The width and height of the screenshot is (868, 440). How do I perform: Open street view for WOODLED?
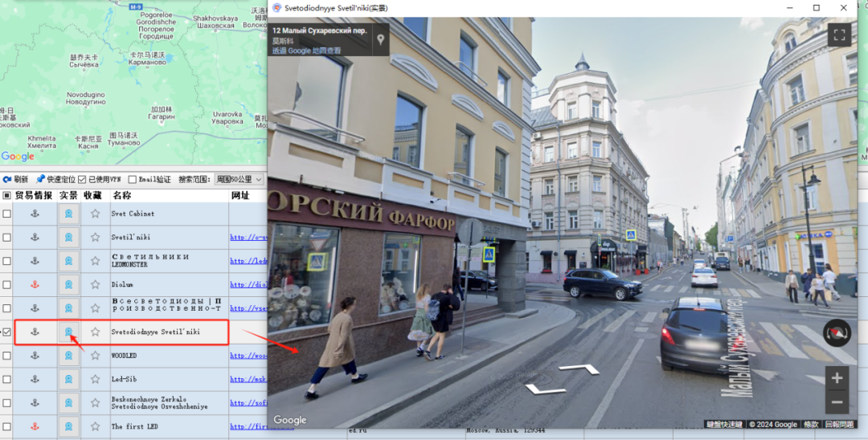68,356
